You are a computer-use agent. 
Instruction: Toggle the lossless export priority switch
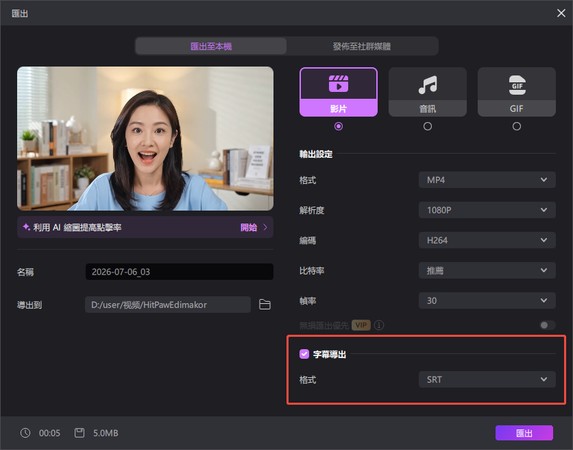(x=547, y=325)
